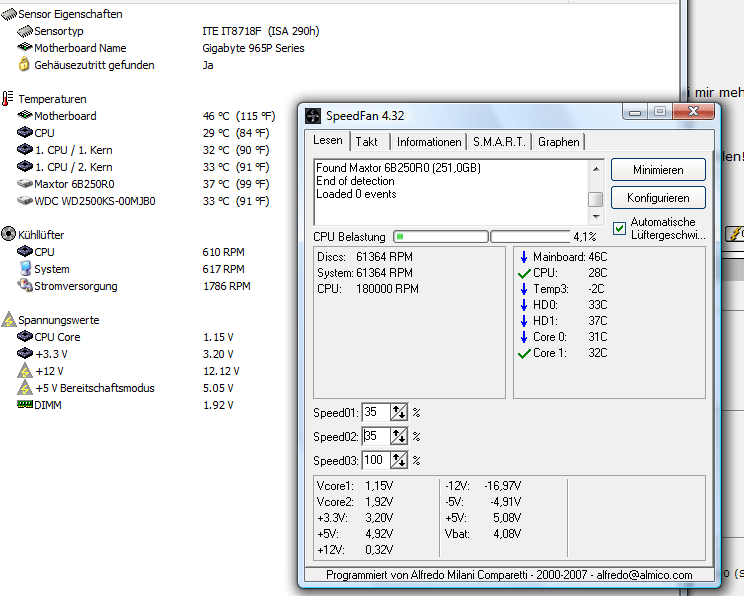Toggle Automatische Lüftergeschwindigkeit checkbox
Viewport: 744px width, 596px height.
pyautogui.click(x=619, y=228)
